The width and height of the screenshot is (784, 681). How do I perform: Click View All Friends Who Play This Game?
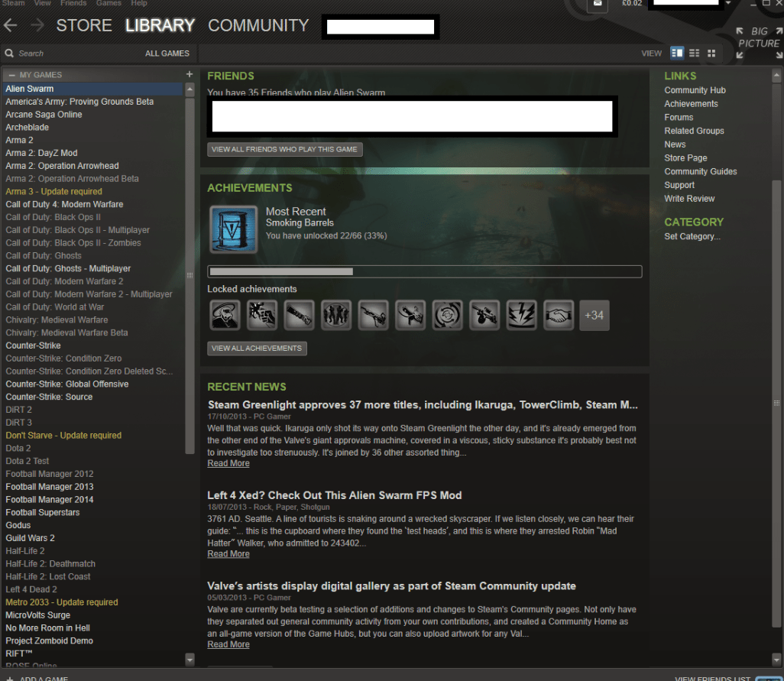pos(284,150)
